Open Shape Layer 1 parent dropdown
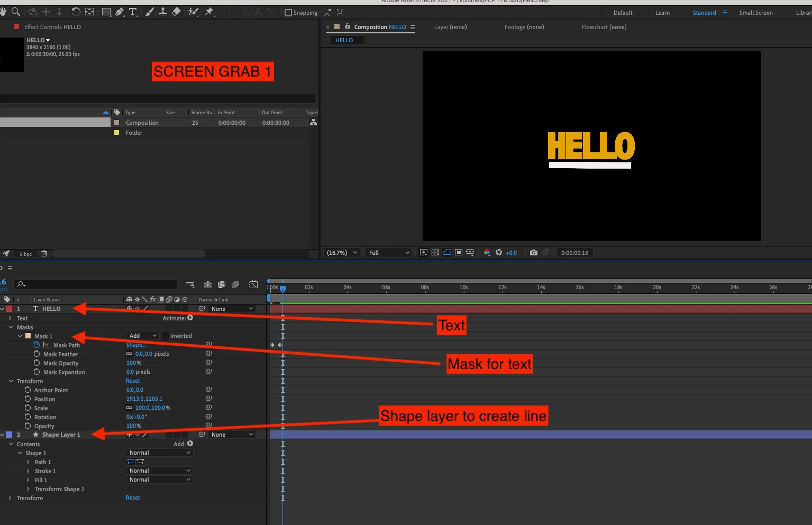Screen dimensions: 812x525 [x=232, y=435]
